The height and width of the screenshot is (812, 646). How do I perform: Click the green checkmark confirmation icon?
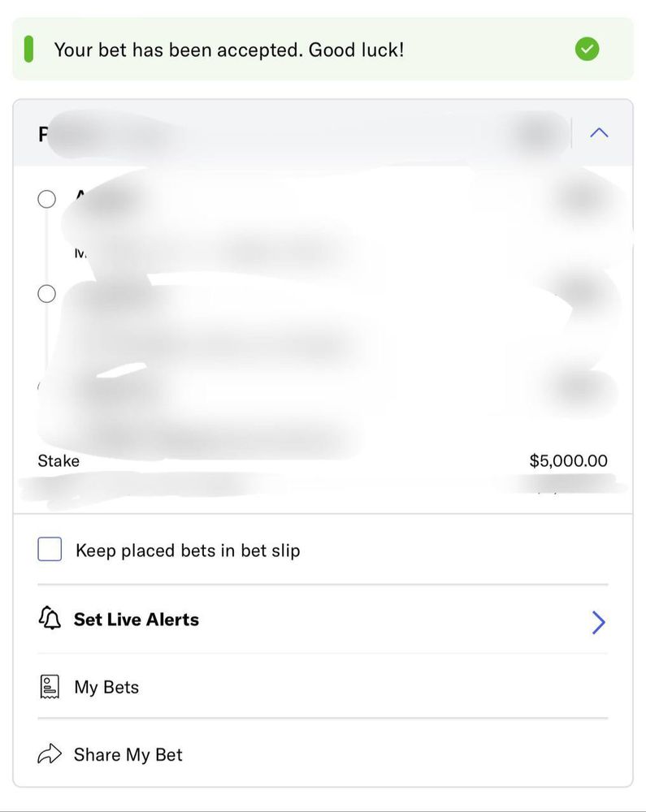tap(587, 50)
